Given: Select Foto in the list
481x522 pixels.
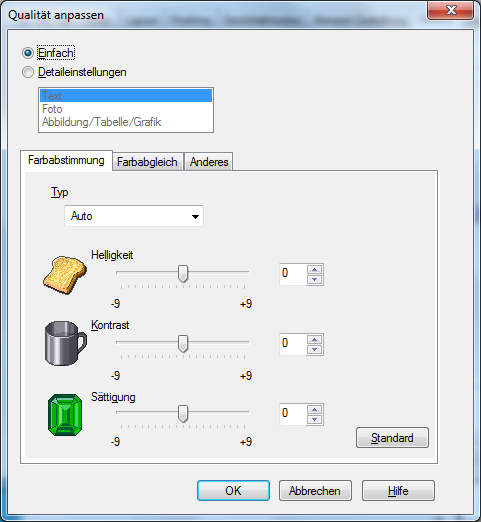Looking at the screenshot, I should (x=126, y=109).
